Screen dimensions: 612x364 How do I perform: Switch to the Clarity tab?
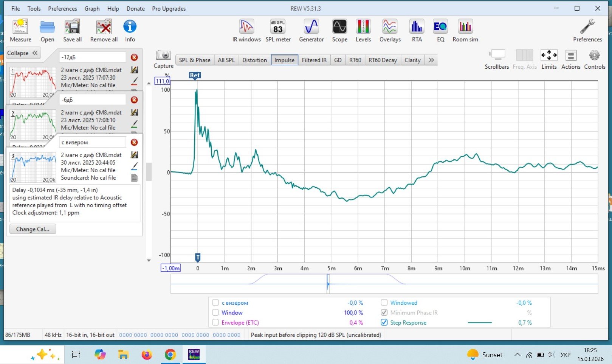pos(412,60)
